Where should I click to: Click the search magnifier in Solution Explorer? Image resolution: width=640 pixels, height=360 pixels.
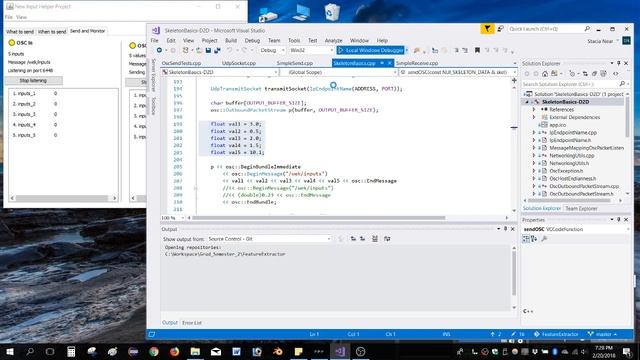click(622, 84)
